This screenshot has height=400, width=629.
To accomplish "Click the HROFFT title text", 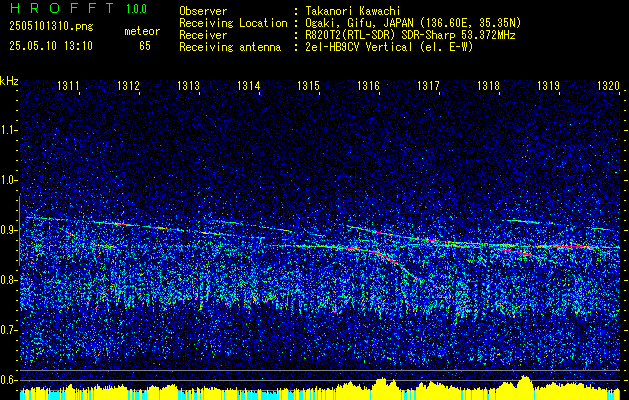I will [62, 8].
